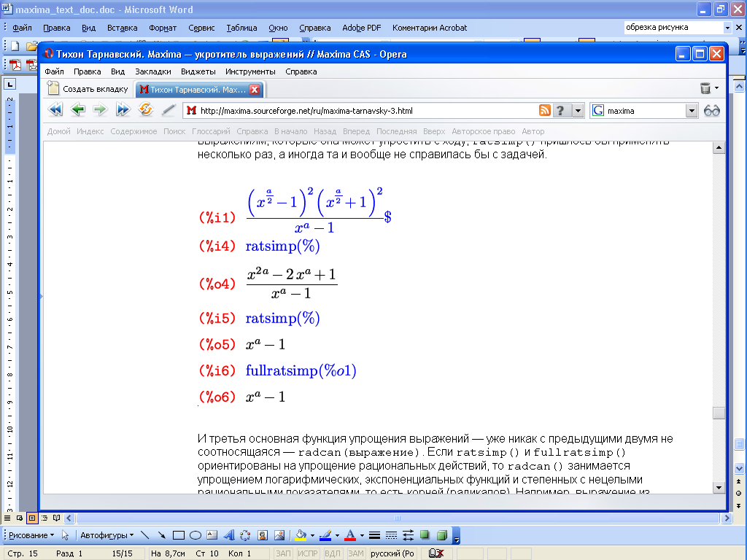This screenshot has height=560, width=747.
Task: Open font color dropdown arrow
Action: (x=362, y=535)
